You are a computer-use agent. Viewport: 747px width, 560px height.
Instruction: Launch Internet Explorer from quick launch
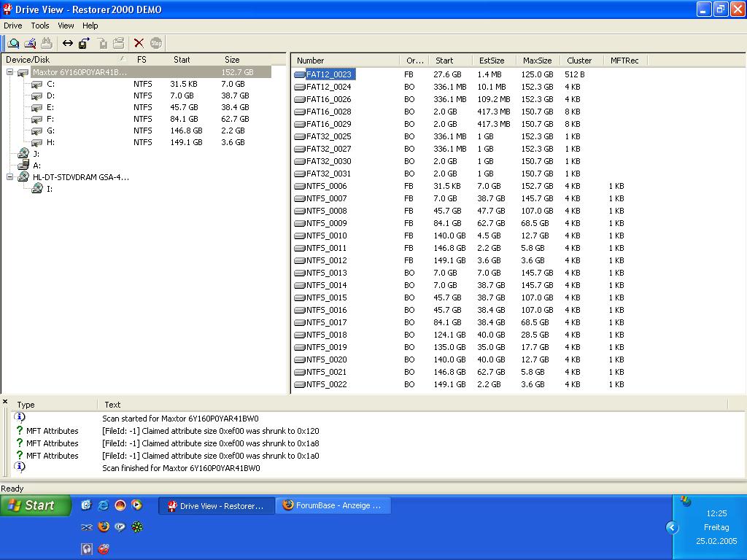point(103,505)
